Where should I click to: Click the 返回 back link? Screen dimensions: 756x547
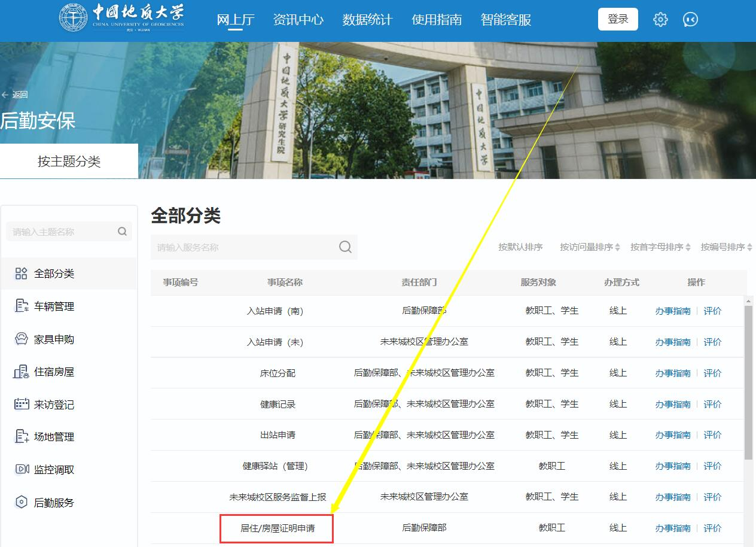point(20,95)
